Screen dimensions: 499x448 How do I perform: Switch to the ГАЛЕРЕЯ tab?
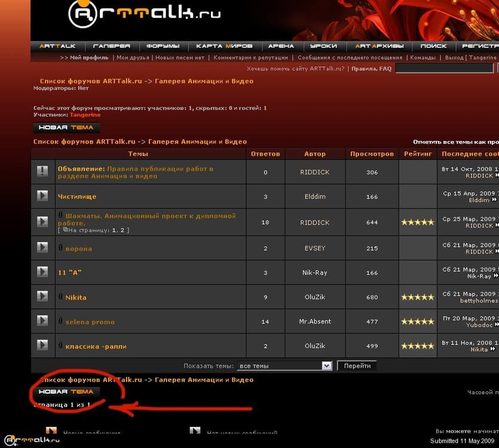click(x=112, y=45)
